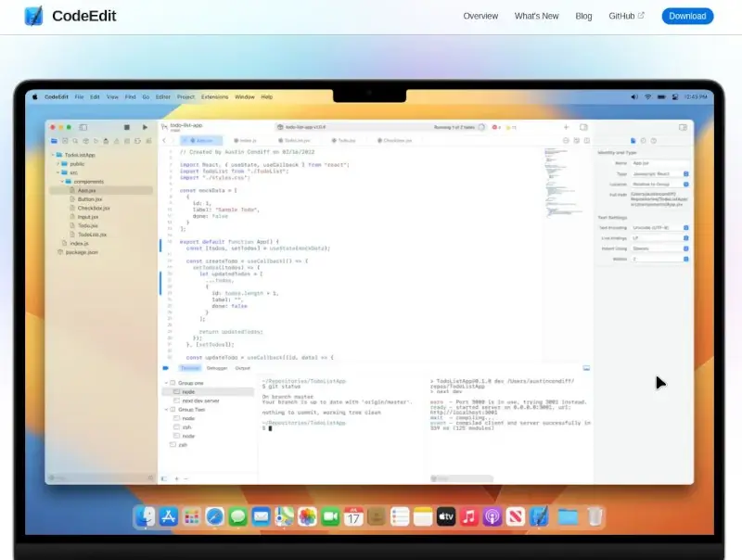Screen dimensions: 742x560
Task: Click the Run play button in CodeEdit toolbar
Action: [x=145, y=126]
